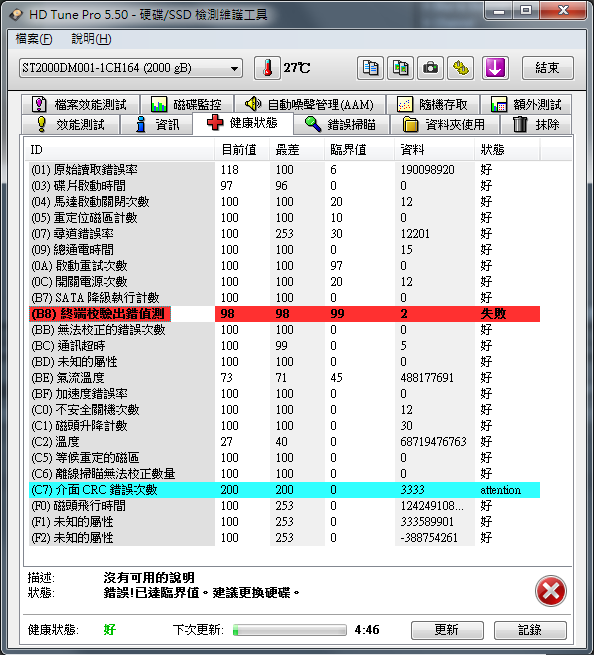The width and height of the screenshot is (594, 655).
Task: Click the 結束 exit button
Action: (548, 68)
